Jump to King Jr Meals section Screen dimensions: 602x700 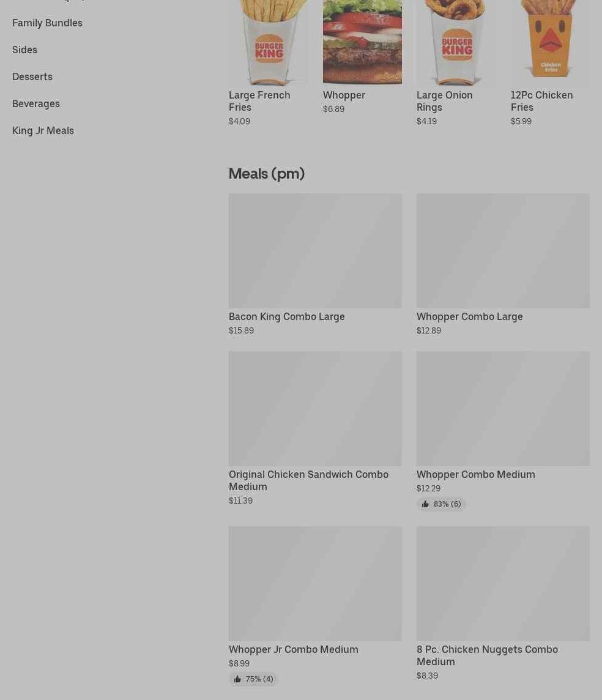pyautogui.click(x=43, y=131)
